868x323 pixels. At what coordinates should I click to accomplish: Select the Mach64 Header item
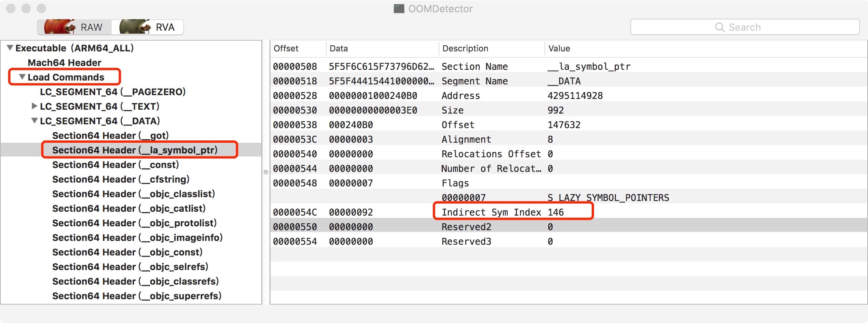(x=64, y=63)
